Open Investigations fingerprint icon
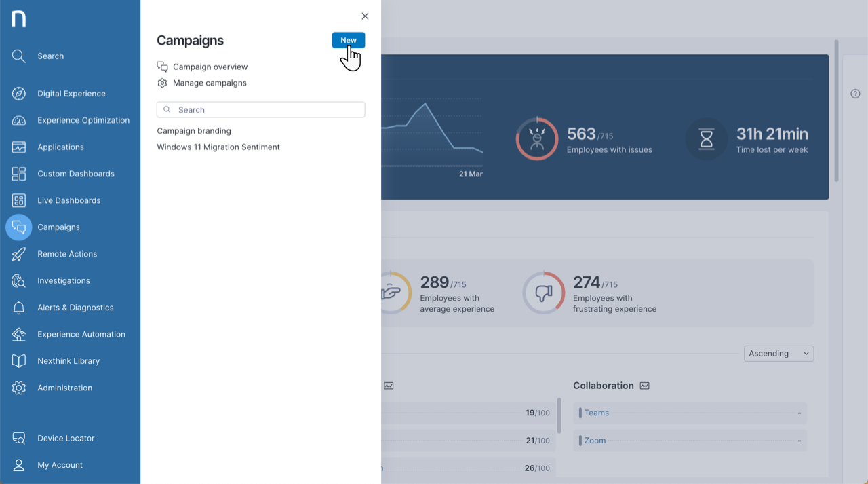The height and width of the screenshot is (484, 868). 19,281
